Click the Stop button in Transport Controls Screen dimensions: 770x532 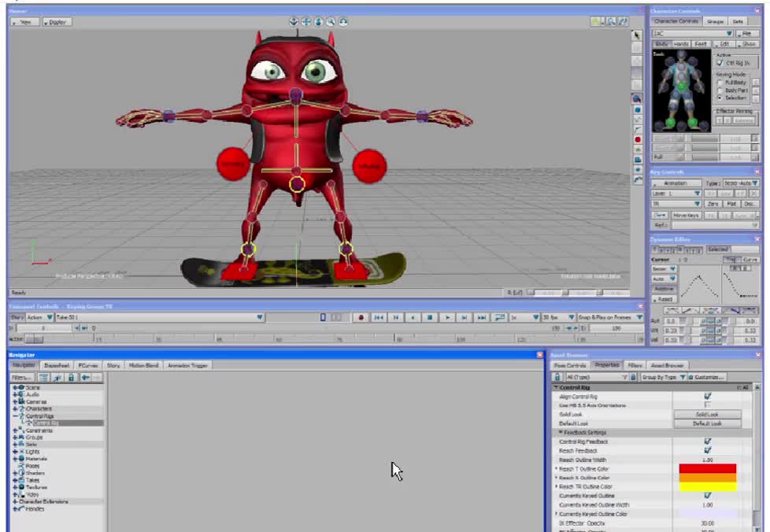click(x=430, y=318)
